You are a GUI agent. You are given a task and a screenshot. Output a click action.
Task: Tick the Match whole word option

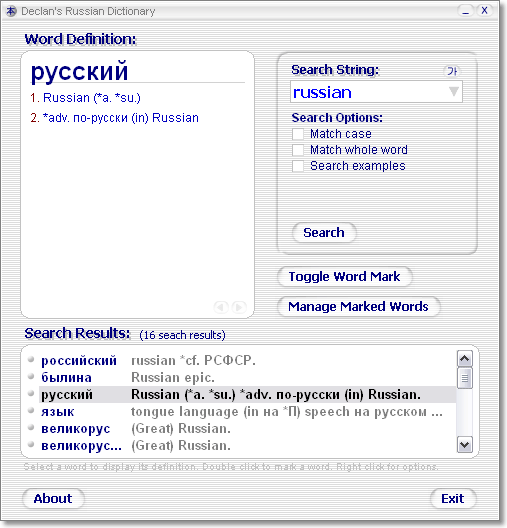[x=298, y=150]
